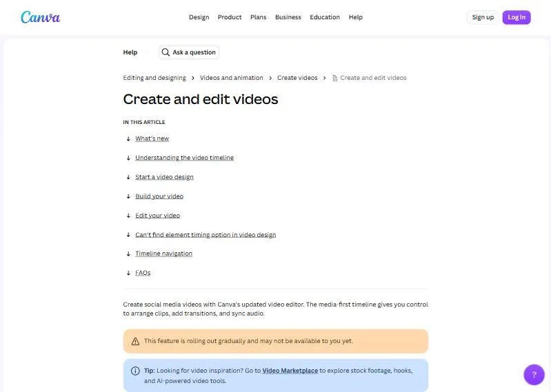Click the down arrow beside Start a video design
The height and width of the screenshot is (392, 551).
(x=128, y=177)
